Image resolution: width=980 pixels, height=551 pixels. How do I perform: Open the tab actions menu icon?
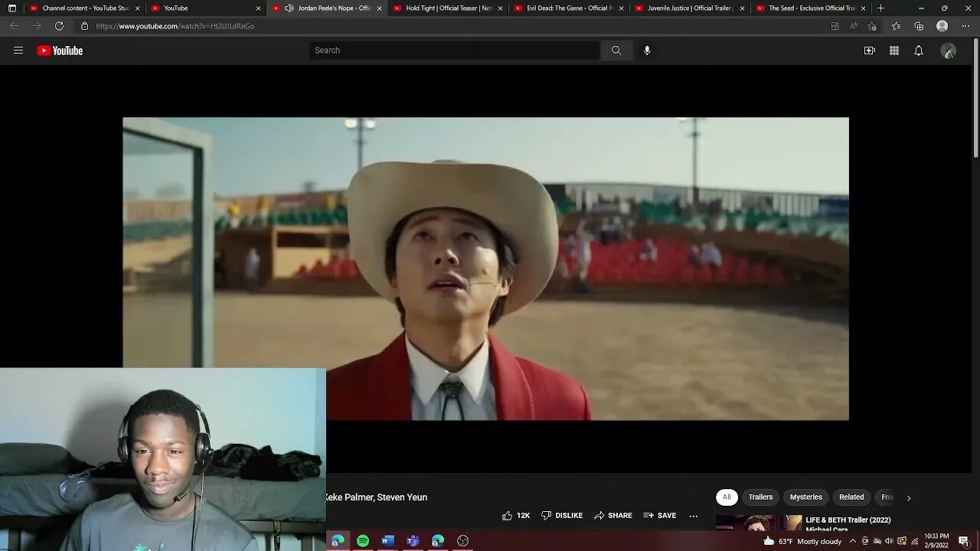point(11,8)
